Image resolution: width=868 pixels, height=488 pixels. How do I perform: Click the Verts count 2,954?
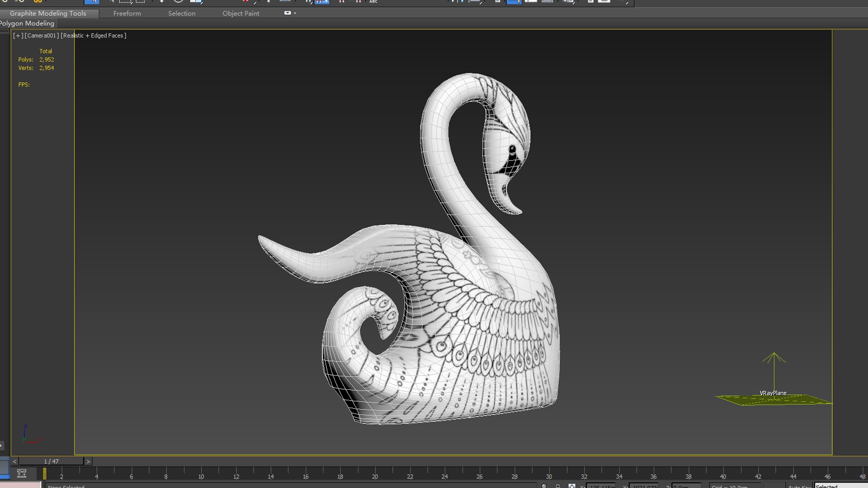pyautogui.click(x=47, y=68)
